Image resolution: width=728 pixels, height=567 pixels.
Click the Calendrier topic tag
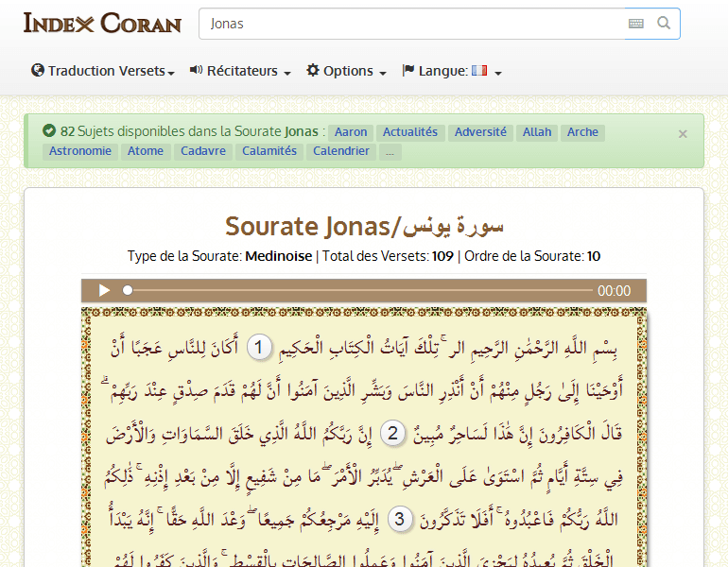[341, 151]
